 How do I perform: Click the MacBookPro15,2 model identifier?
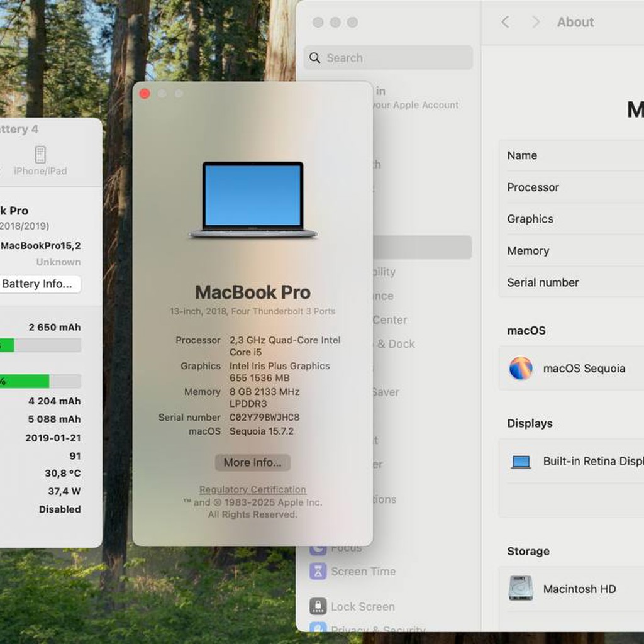tap(41, 246)
